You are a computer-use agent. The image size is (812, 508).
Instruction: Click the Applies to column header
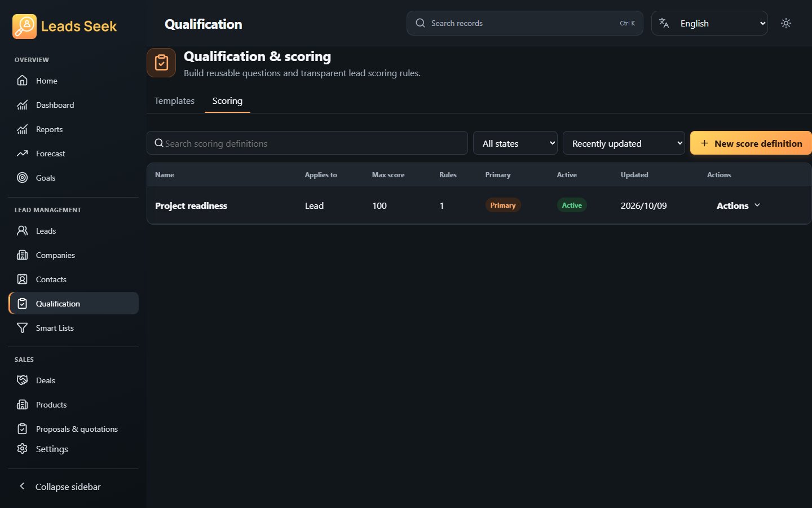point(321,175)
